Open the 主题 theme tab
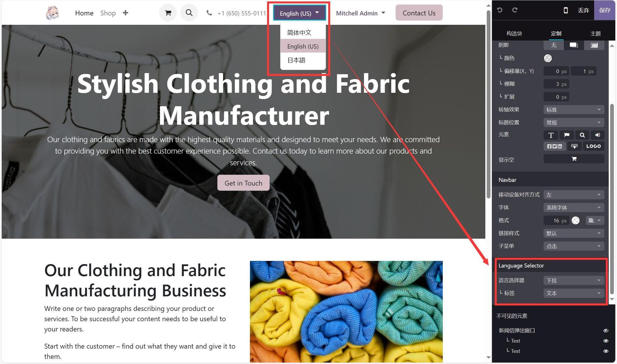 pos(595,33)
